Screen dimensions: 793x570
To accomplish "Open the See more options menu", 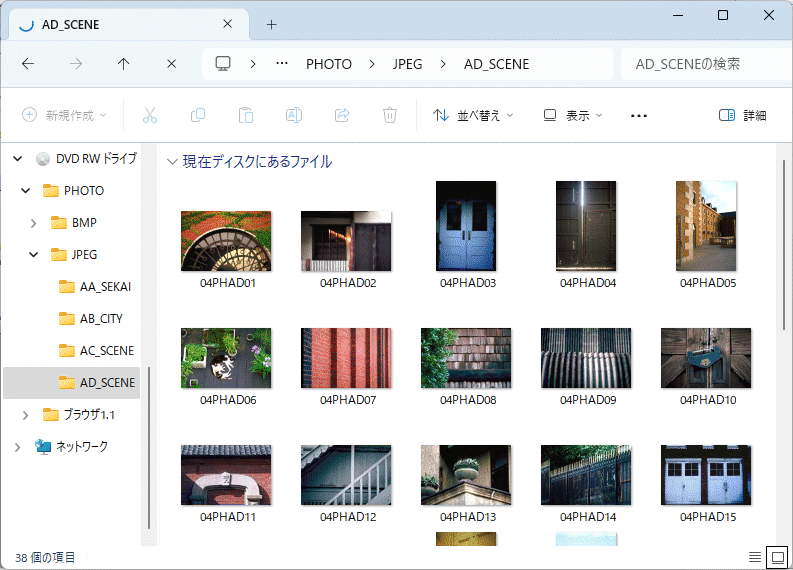I will click(x=639, y=116).
